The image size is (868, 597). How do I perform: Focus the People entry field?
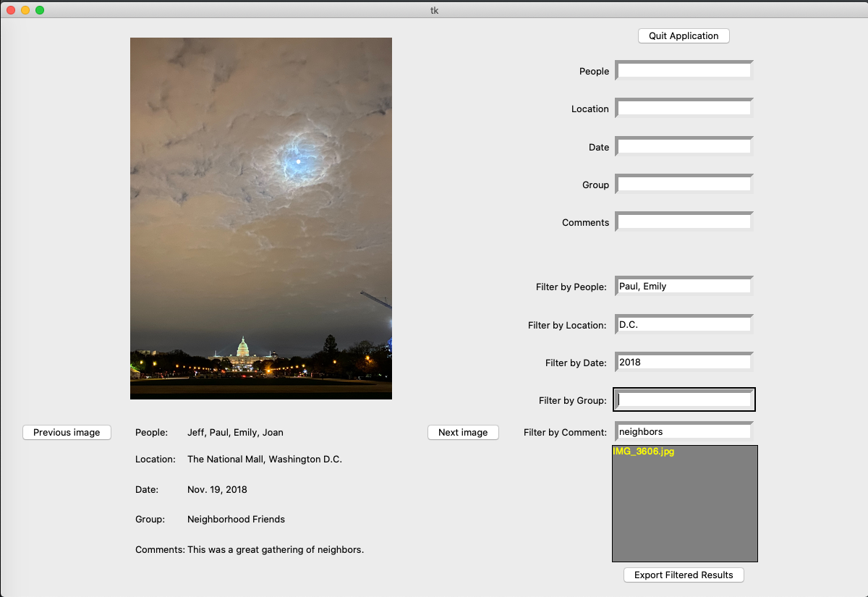click(x=684, y=70)
